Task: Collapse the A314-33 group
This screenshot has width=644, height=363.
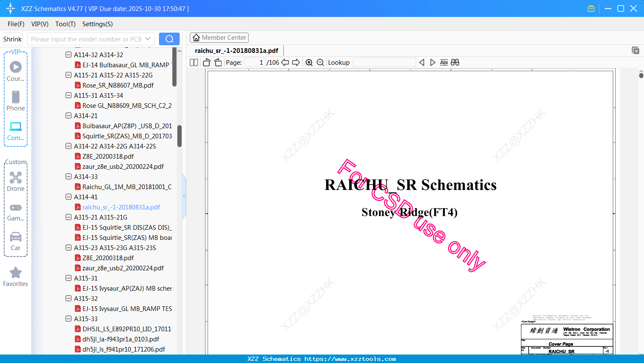Action: click(x=69, y=176)
